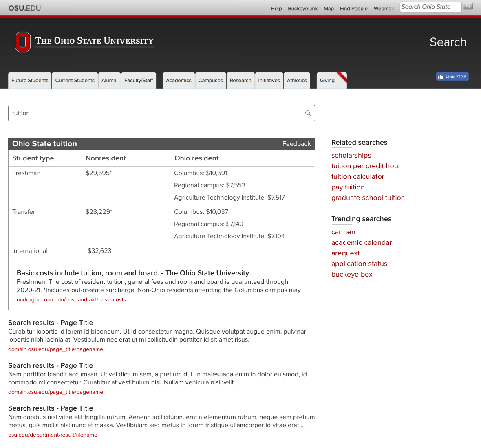Open the Basic costs result title
The image size is (481, 448).
(133, 273)
